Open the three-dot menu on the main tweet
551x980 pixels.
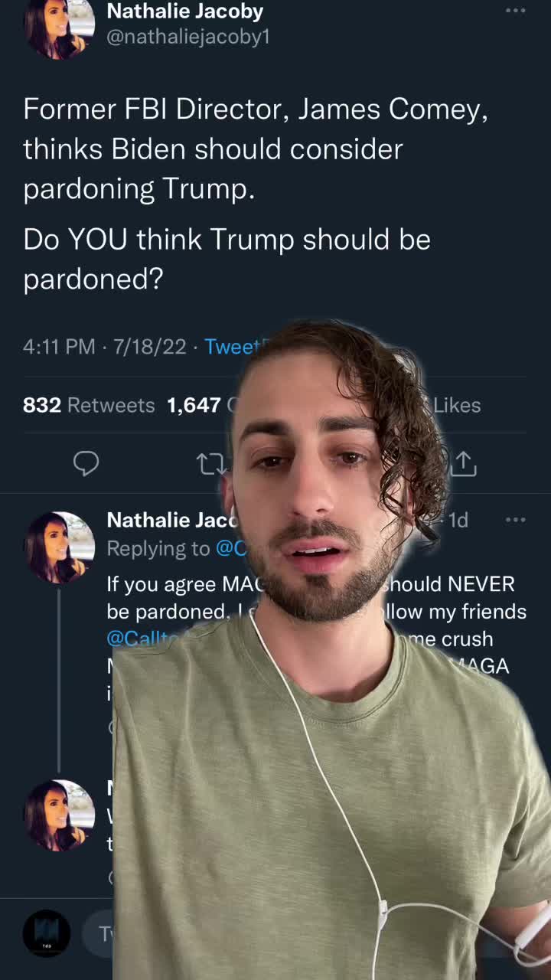point(516,11)
